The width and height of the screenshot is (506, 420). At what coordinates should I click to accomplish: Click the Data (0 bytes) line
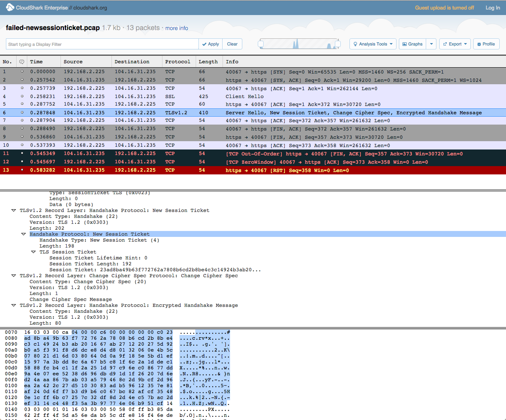pyautogui.click(x=71, y=204)
